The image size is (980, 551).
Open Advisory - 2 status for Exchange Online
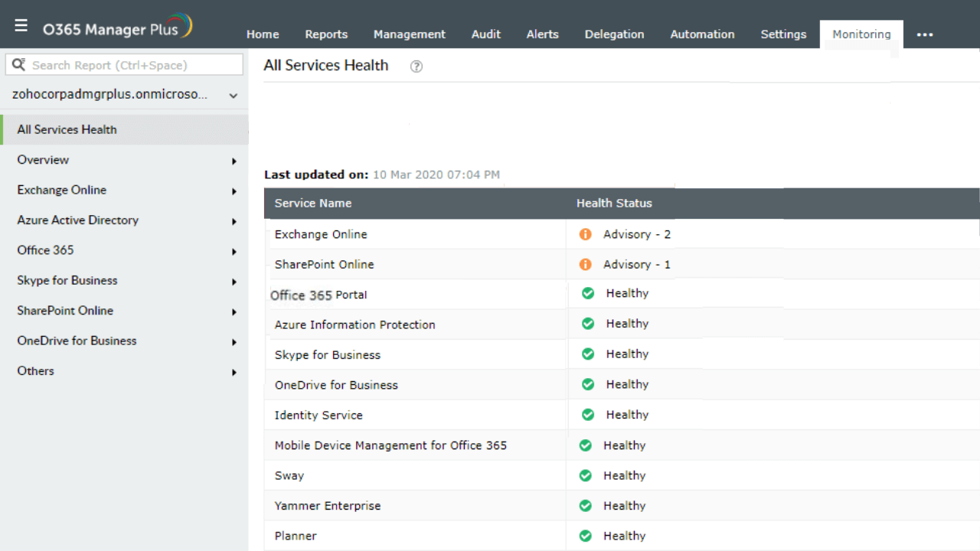[636, 234]
